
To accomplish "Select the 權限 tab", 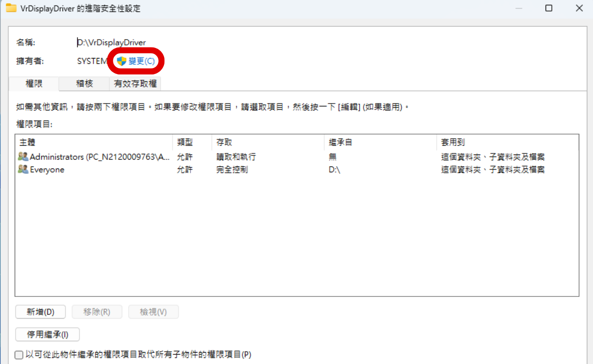I will coord(34,83).
